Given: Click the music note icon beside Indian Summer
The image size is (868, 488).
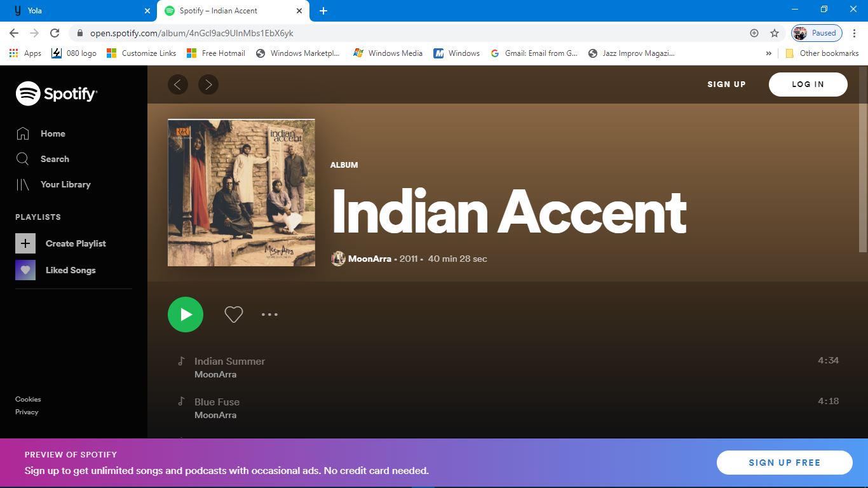Looking at the screenshot, I should click(x=181, y=361).
